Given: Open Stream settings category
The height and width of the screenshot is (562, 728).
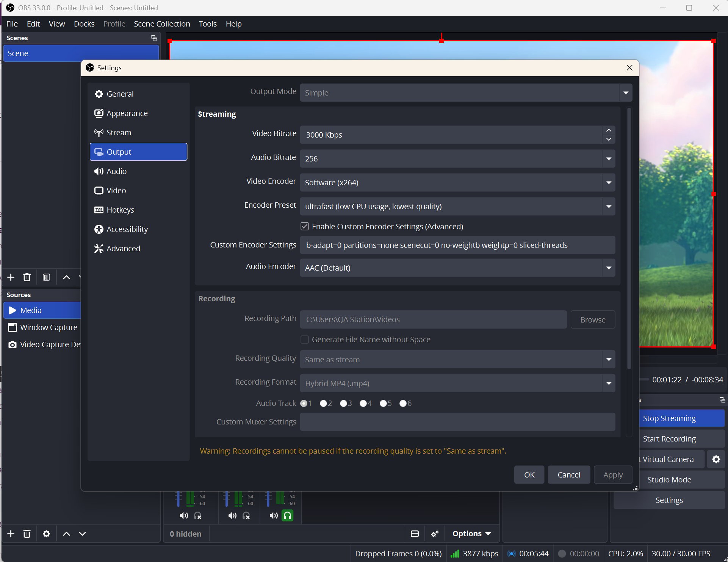Looking at the screenshot, I should (138, 132).
